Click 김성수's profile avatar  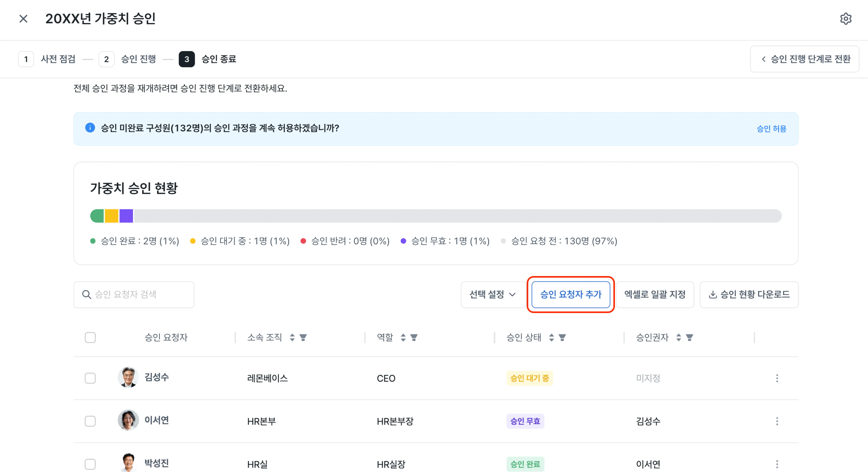pos(128,377)
